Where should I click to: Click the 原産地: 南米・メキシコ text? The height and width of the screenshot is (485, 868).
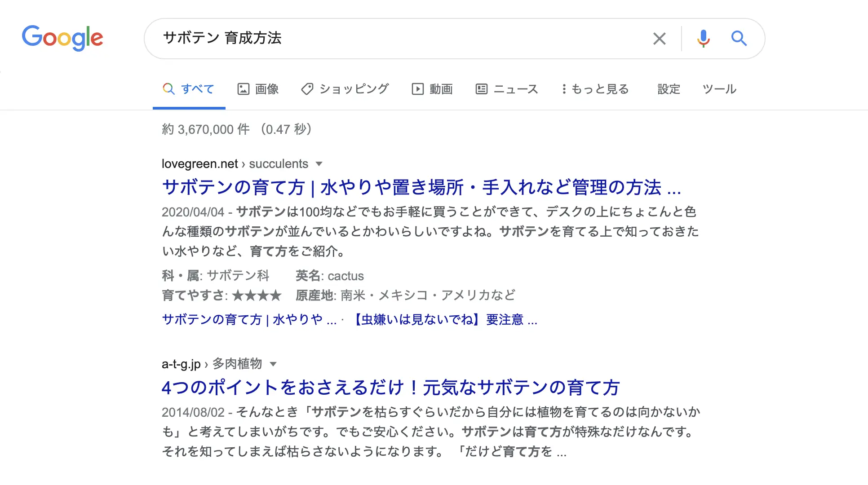pos(406,295)
